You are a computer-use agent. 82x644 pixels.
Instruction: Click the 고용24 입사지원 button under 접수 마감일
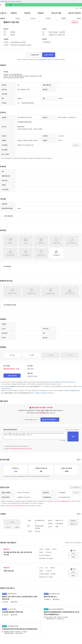pos(12,375)
